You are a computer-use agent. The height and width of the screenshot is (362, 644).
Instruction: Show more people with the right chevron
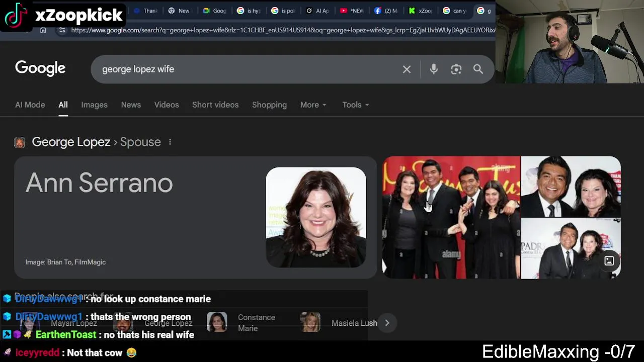[387, 323]
